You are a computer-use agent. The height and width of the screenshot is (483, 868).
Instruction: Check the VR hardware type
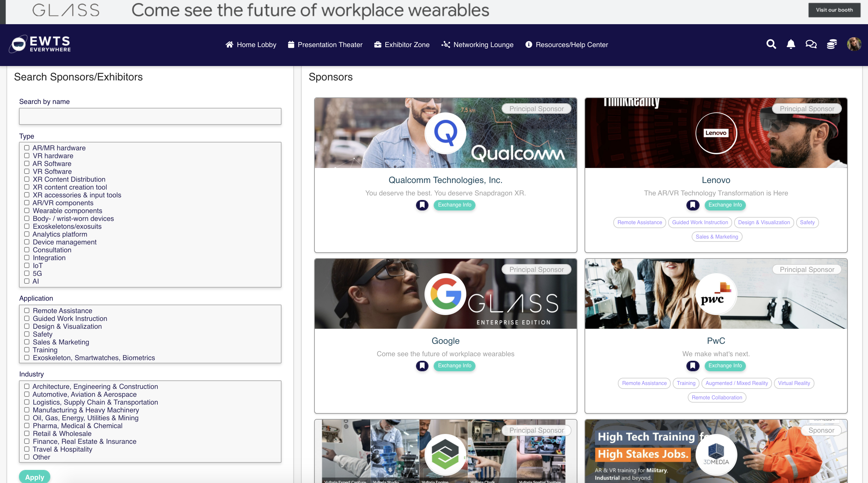click(27, 156)
